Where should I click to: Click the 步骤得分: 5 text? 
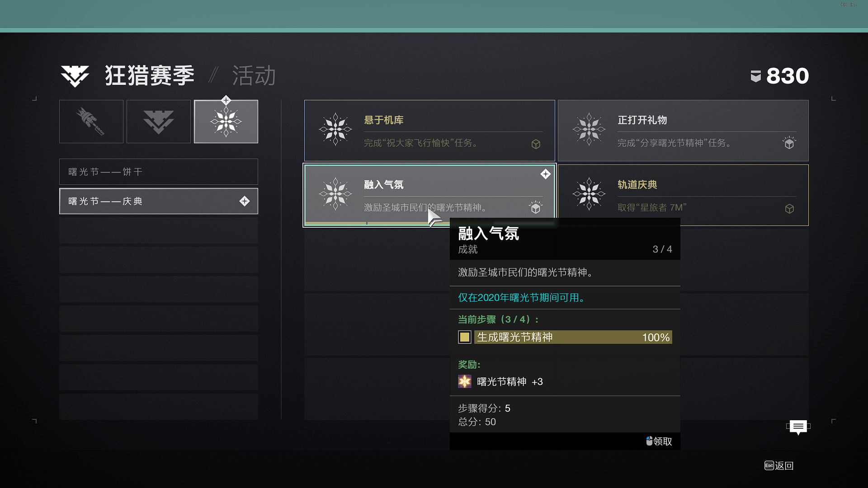[484, 408]
